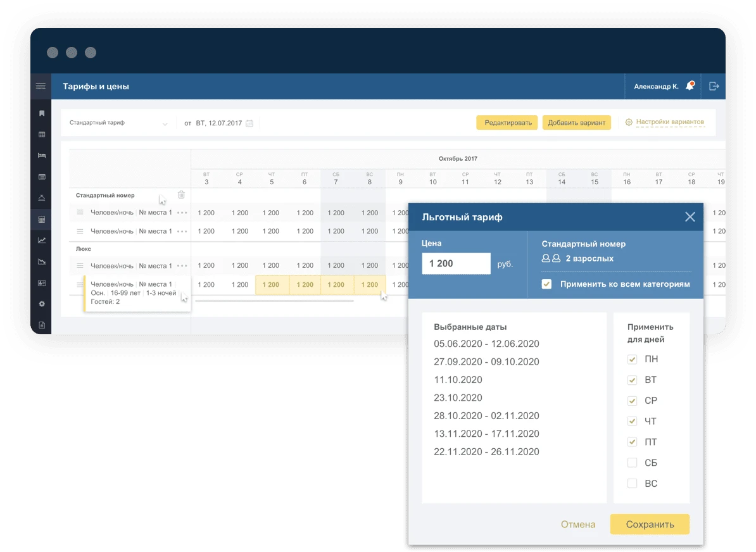Close the Льготный тариф dialog
The height and width of the screenshot is (552, 756).
pos(690,217)
